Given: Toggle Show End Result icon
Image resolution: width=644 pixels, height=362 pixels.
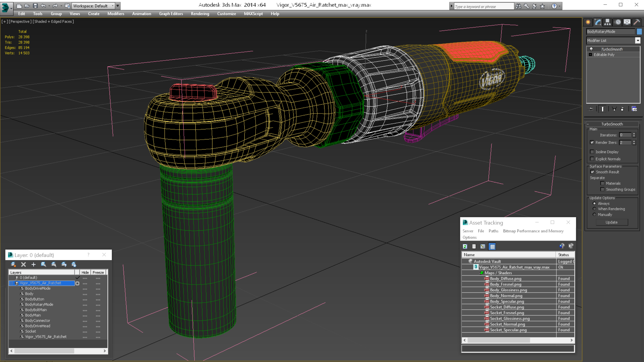Looking at the screenshot, I should point(602,109).
